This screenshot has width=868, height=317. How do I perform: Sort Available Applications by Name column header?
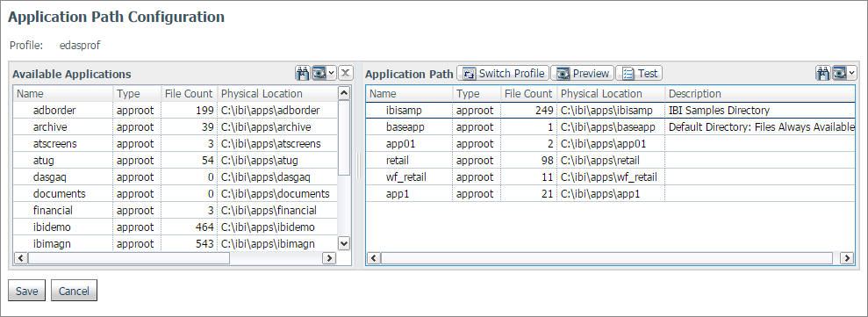point(63,94)
